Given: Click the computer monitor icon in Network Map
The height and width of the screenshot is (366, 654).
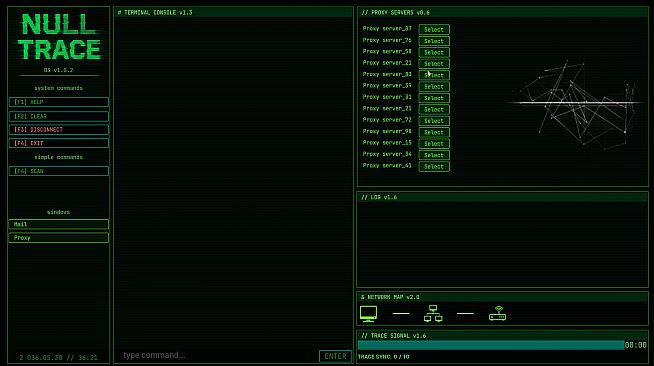Looking at the screenshot, I should coord(368,314).
